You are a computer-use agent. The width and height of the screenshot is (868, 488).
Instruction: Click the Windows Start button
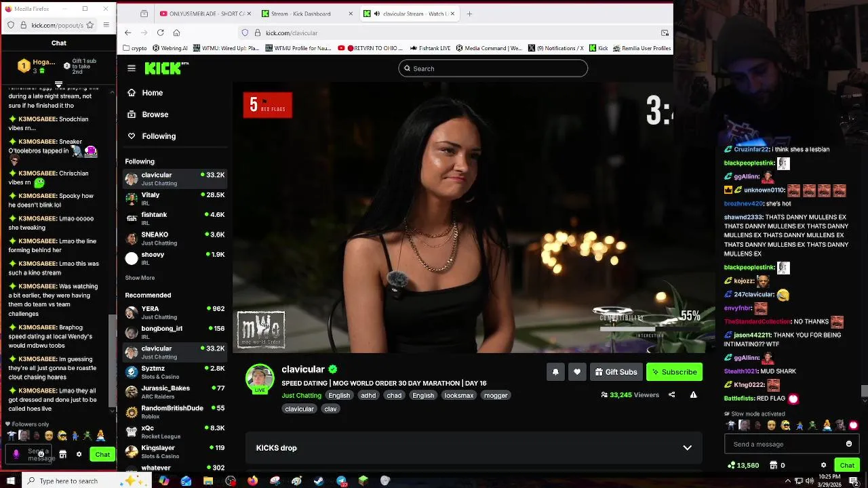coord(10,481)
